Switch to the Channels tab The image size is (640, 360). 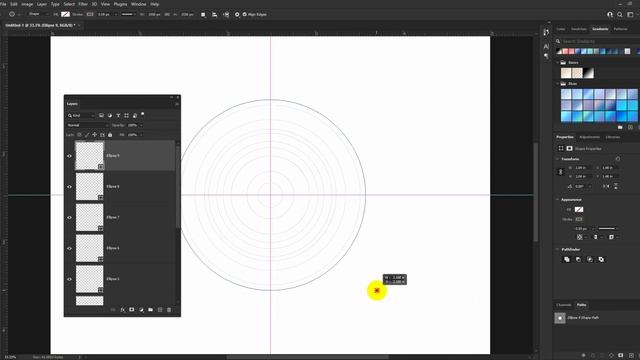point(564,305)
